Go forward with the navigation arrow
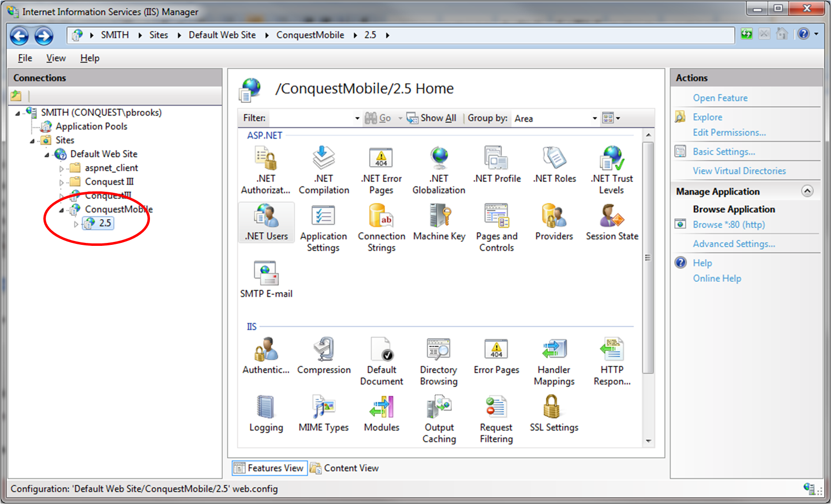Screen dimensions: 831x504 43,35
